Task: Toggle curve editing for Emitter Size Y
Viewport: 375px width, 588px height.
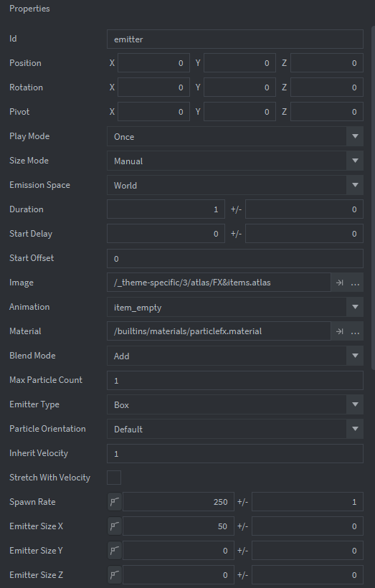Action: 115,551
